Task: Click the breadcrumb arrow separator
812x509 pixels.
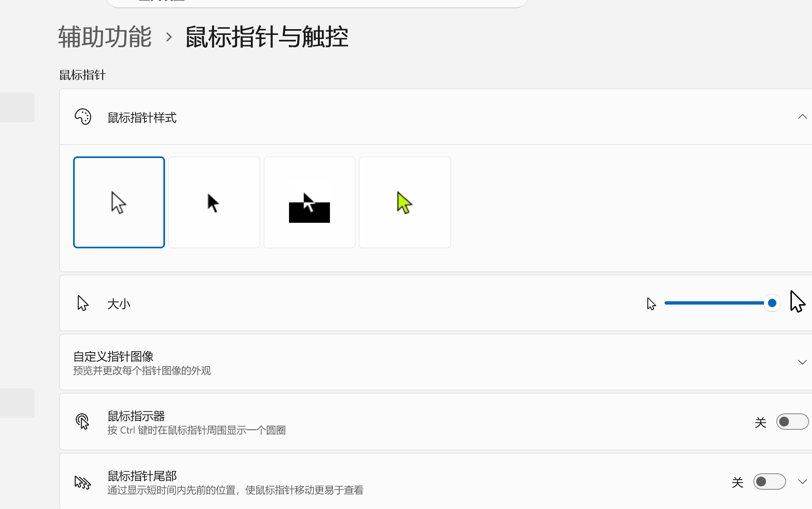Action: [x=169, y=37]
